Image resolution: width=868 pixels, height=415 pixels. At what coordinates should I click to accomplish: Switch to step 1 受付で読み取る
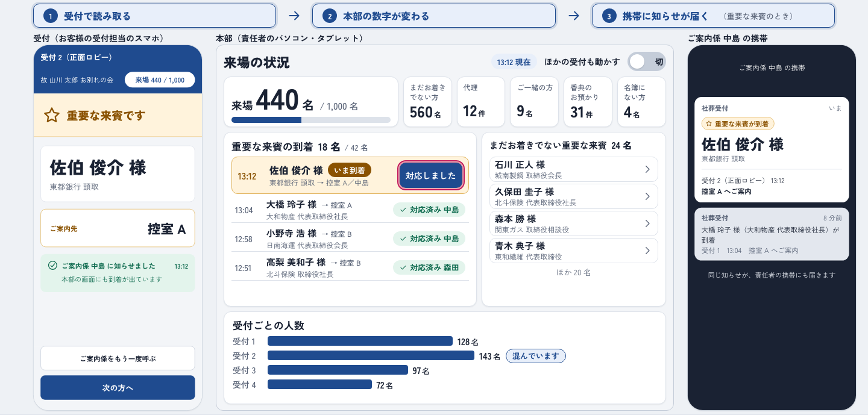(x=155, y=16)
